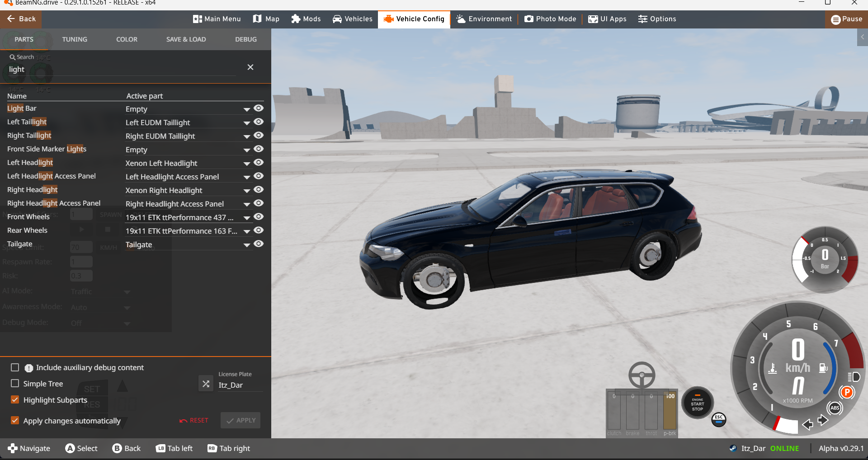Expand the Rear Wheels part dropdown

247,231
